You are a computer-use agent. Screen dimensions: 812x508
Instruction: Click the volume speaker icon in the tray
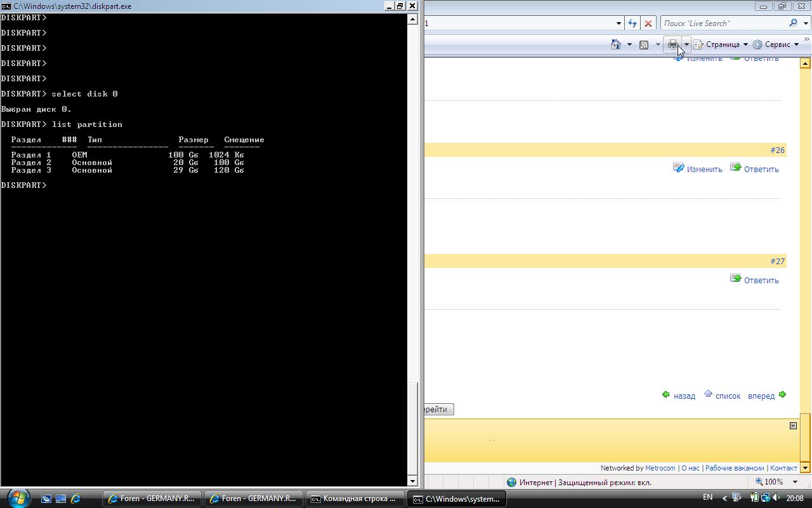pyautogui.click(x=776, y=498)
